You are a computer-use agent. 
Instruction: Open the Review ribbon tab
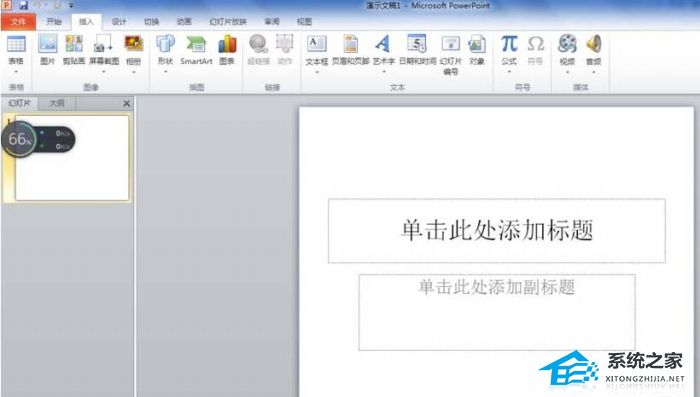(x=271, y=21)
